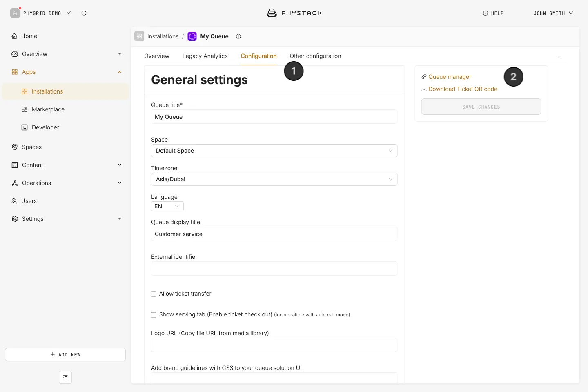588x392 pixels.
Task: Click the purple My Queue app icon
Action: tap(192, 36)
